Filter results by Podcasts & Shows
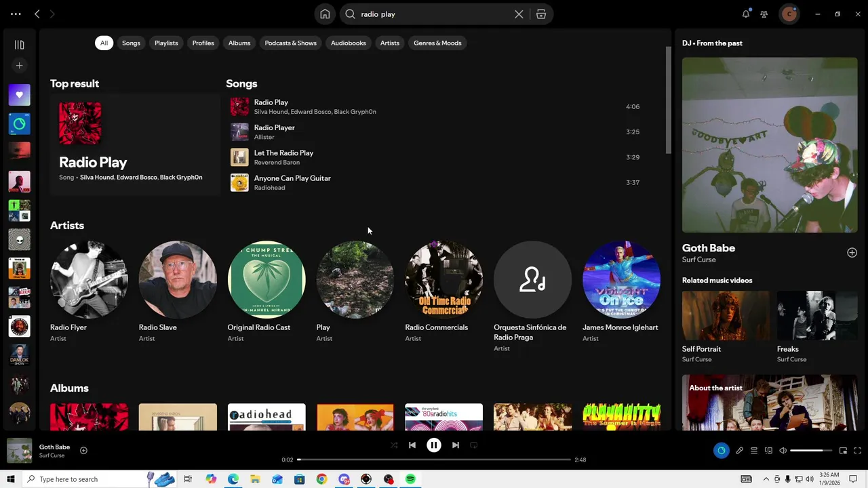Screen dimensions: 868x488 pyautogui.click(x=290, y=43)
